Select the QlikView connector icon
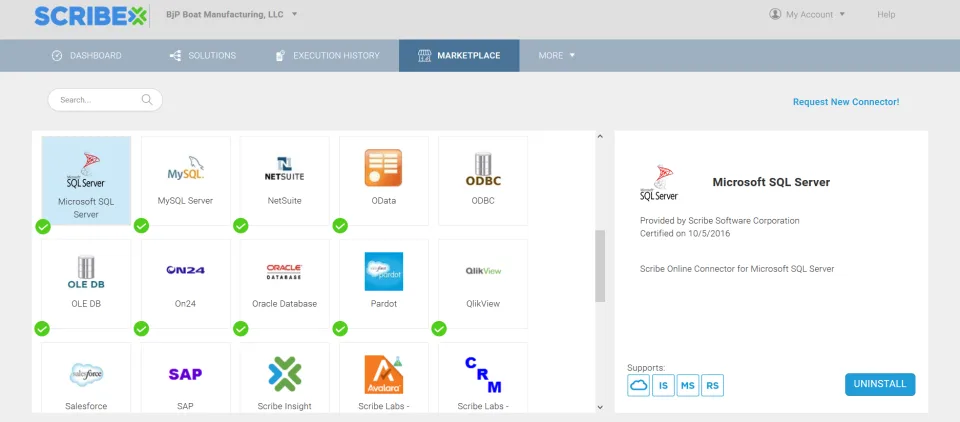Viewport: 960px width, 422px height. tap(483, 271)
